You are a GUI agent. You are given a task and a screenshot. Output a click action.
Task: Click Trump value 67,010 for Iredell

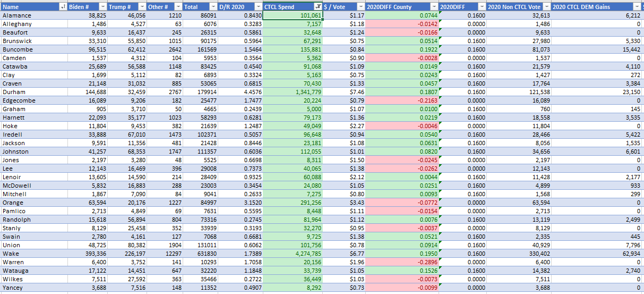136,135
